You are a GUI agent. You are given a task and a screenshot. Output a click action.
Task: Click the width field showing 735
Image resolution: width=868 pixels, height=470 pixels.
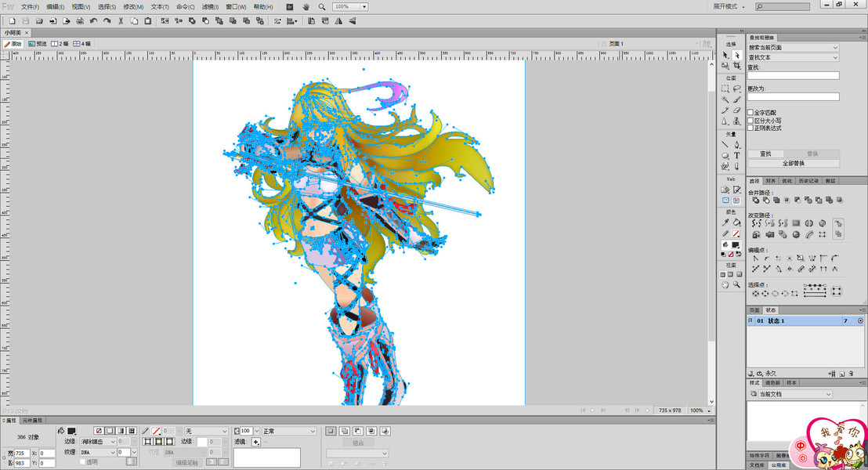(x=22, y=453)
